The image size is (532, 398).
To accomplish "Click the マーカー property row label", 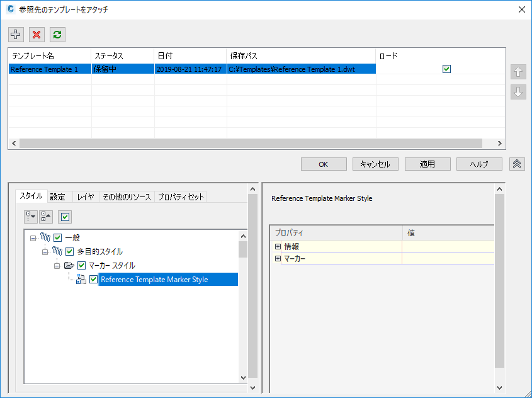I will coord(295,259).
